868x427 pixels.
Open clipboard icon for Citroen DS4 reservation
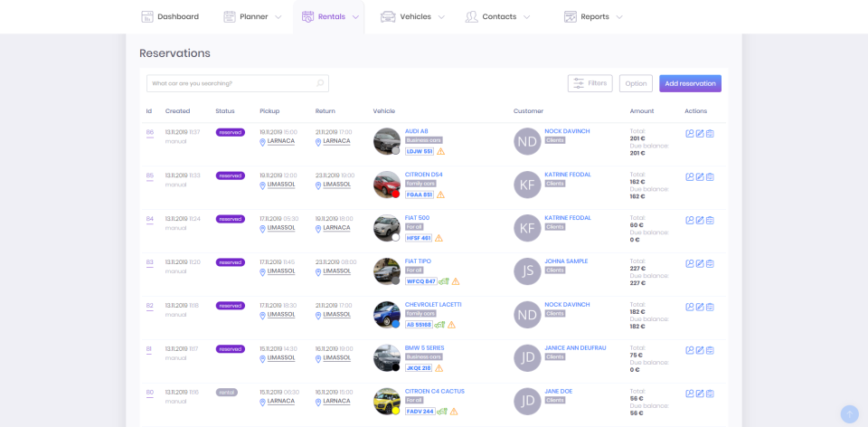[x=710, y=176]
